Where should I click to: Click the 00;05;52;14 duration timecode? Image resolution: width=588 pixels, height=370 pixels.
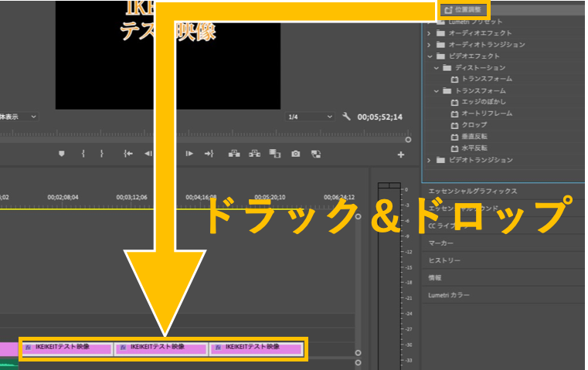379,117
